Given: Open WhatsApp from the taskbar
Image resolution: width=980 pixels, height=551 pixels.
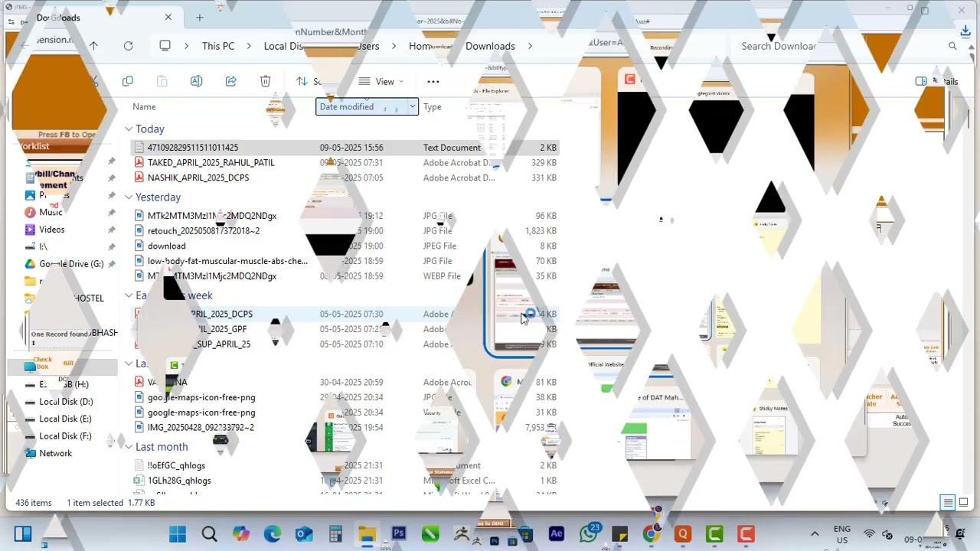Looking at the screenshot, I should (589, 533).
